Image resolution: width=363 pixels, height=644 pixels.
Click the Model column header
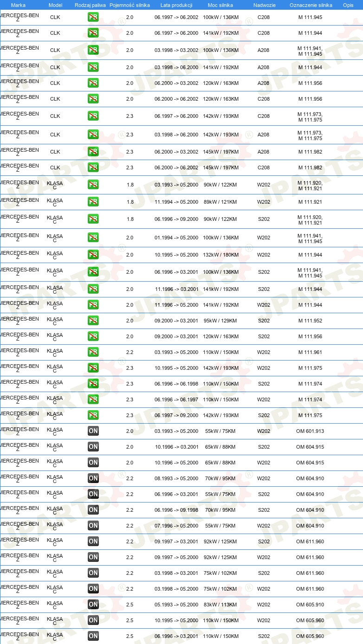coord(55,5)
